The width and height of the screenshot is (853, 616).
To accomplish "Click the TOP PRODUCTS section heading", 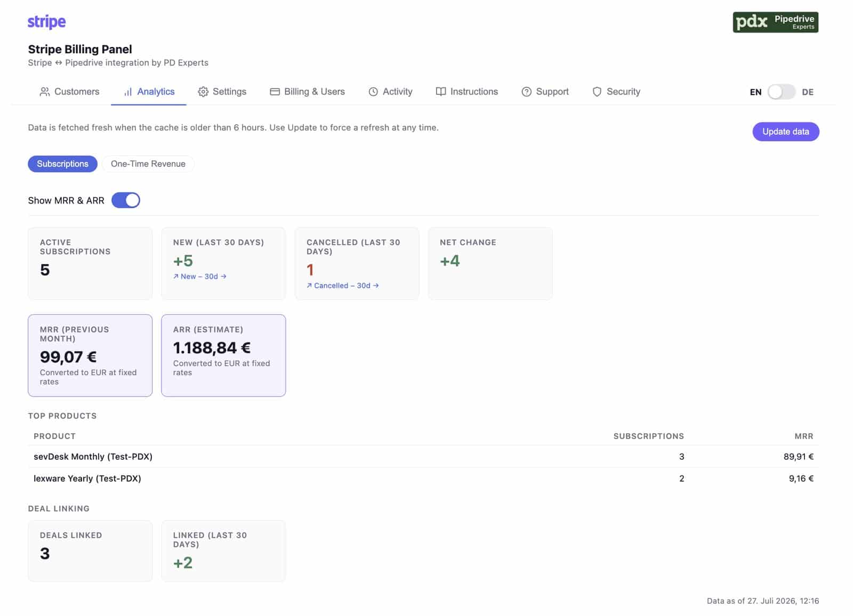I will [62, 416].
